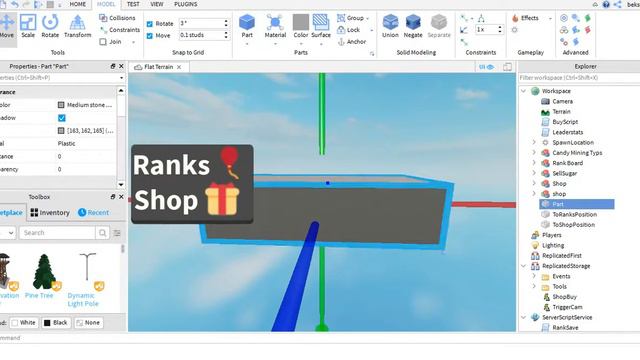The height and width of the screenshot is (360, 640).
Task: Open Toolbox filter settings icon
Action: click(117, 233)
